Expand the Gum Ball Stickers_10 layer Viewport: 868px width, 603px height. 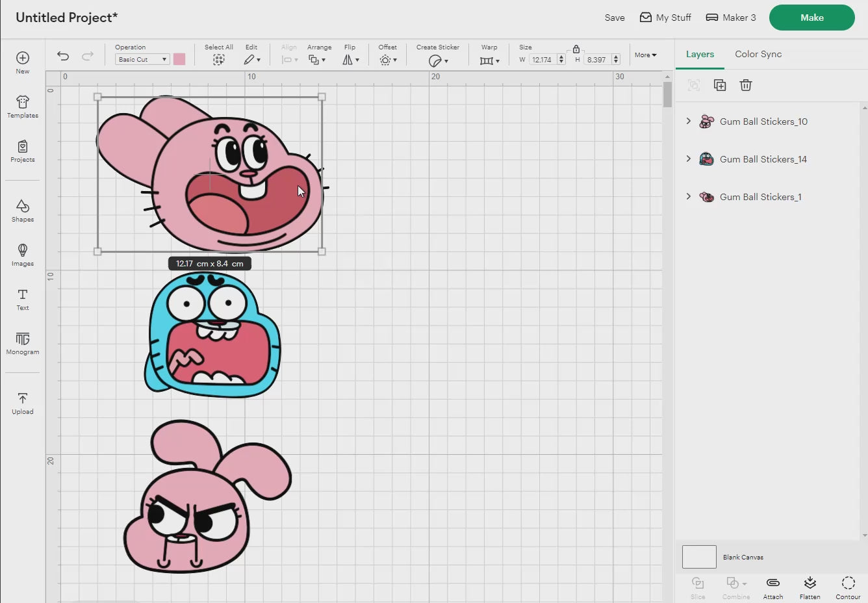pos(689,121)
